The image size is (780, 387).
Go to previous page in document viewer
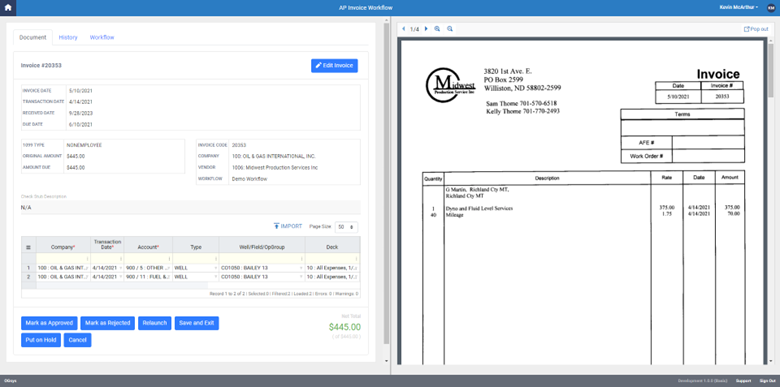[x=403, y=29]
